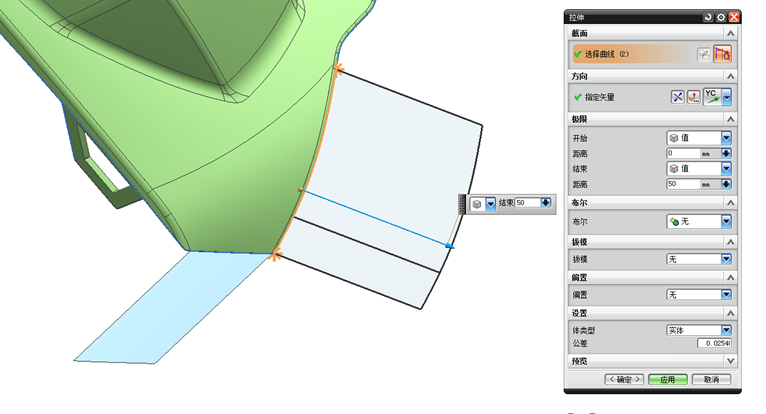Open the 开始 limit type dropdown
This screenshot has height=414, width=766.
pyautogui.click(x=699, y=138)
